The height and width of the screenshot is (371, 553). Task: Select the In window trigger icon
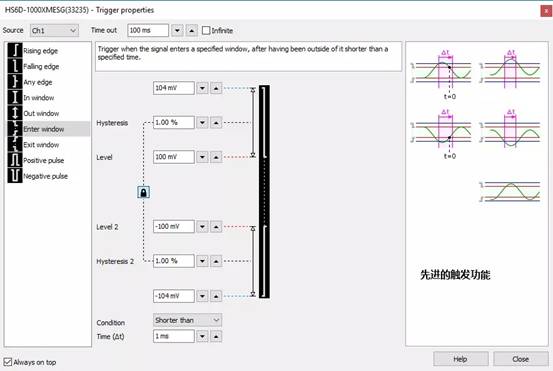coord(15,97)
